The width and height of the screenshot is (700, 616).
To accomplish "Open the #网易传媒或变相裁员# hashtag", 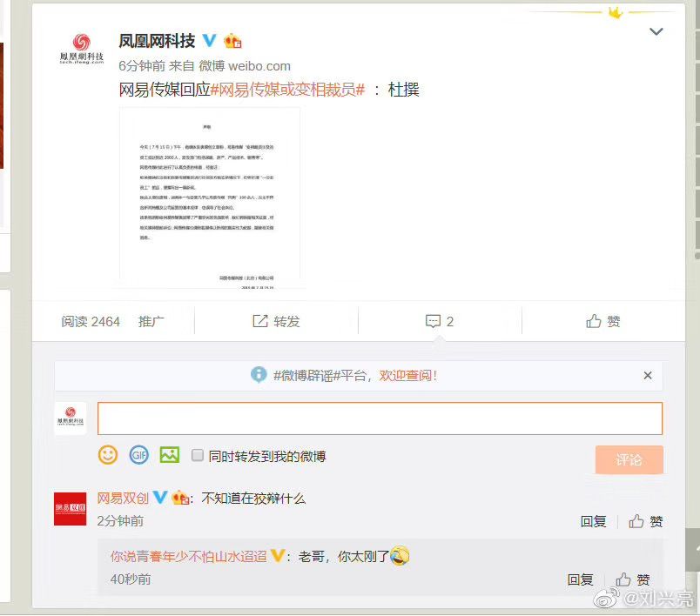I will point(287,90).
